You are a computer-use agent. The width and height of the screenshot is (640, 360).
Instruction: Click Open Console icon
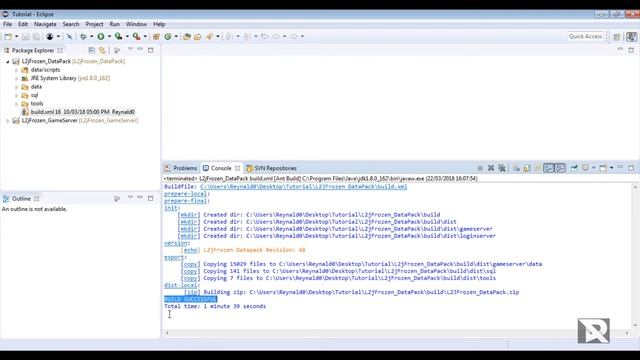603,168
